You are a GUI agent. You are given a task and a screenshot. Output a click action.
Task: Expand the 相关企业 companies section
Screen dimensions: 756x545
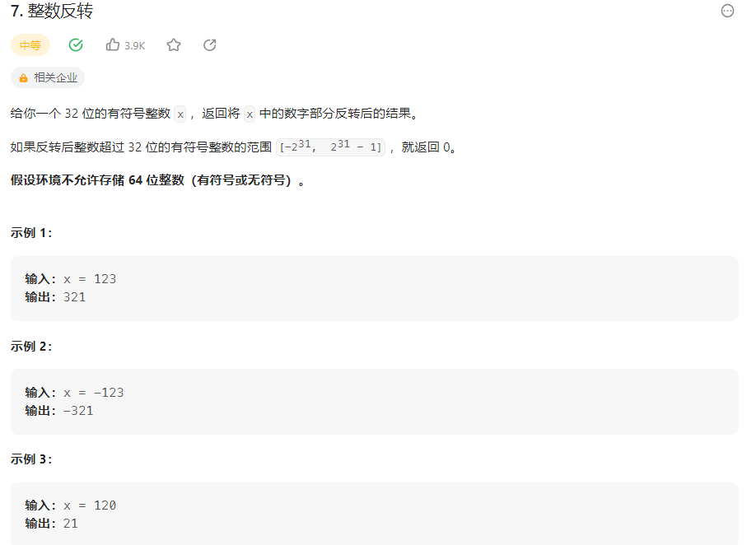click(49, 77)
